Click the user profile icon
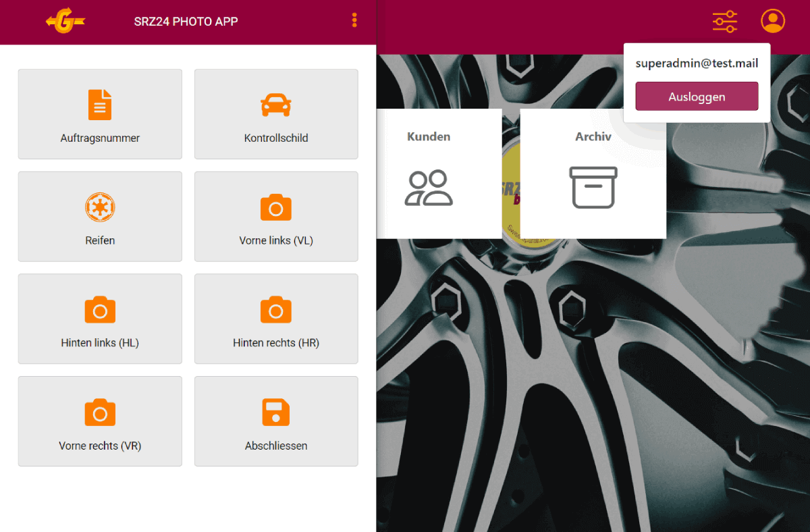The height and width of the screenshot is (532, 810). [773, 21]
